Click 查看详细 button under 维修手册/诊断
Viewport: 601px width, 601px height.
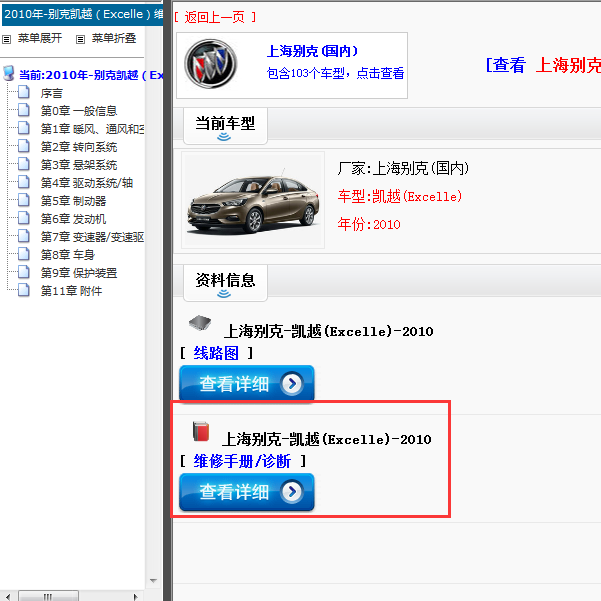[247, 491]
